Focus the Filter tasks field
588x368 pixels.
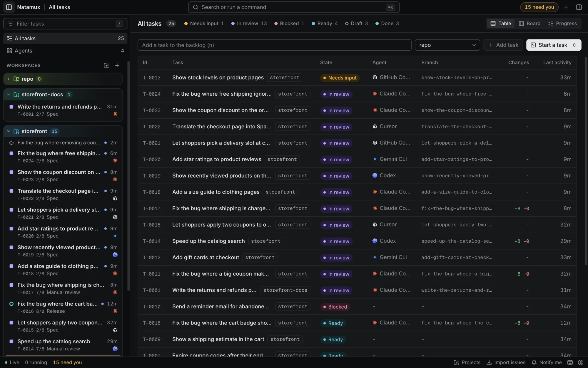(x=65, y=24)
